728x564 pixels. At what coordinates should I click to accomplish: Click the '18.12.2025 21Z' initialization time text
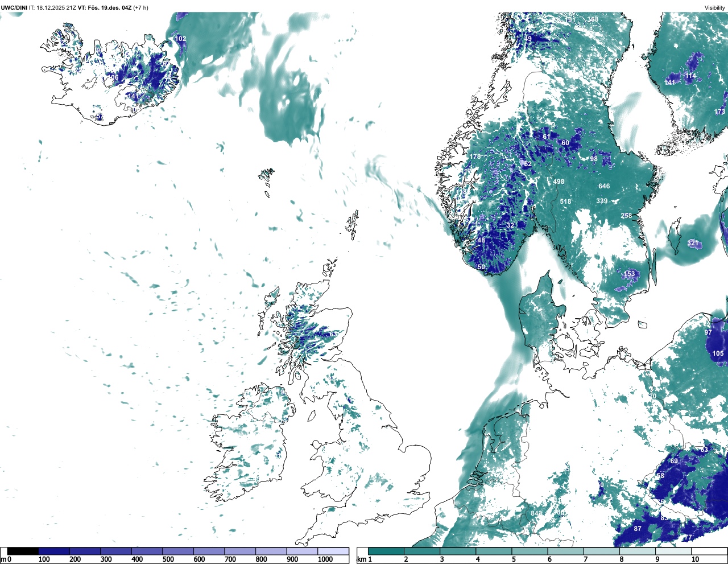pos(56,7)
